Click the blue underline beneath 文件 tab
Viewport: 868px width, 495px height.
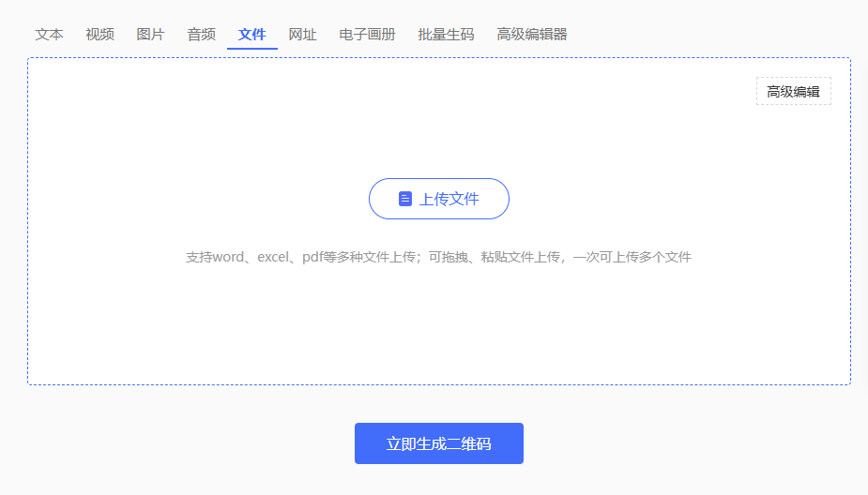[x=251, y=48]
